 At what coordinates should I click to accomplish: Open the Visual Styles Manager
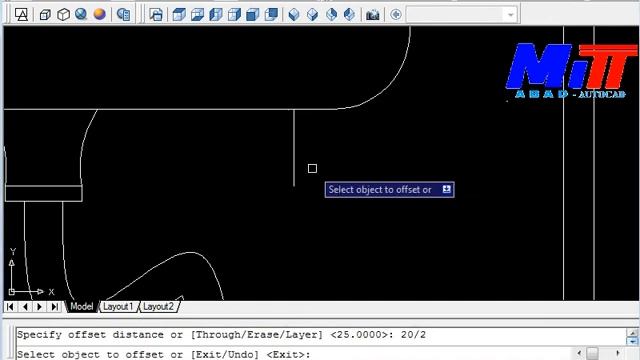pos(123,15)
